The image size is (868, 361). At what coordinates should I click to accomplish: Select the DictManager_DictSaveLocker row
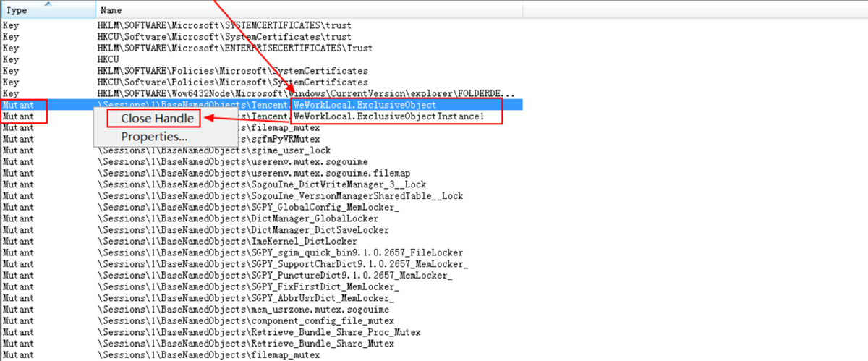[x=260, y=230]
